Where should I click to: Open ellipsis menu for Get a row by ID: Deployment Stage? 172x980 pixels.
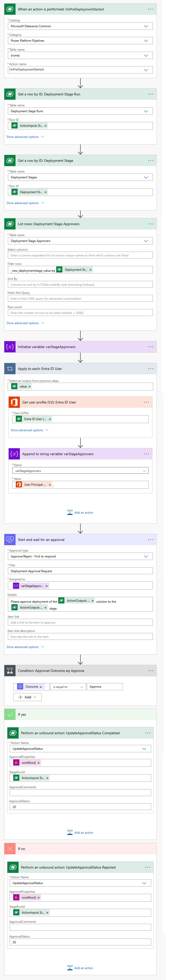click(x=151, y=161)
